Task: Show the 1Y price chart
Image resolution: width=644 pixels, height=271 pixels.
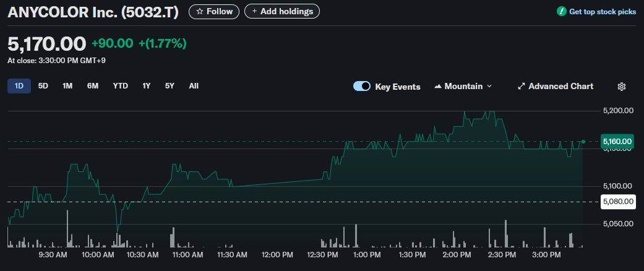Action: 147,86
